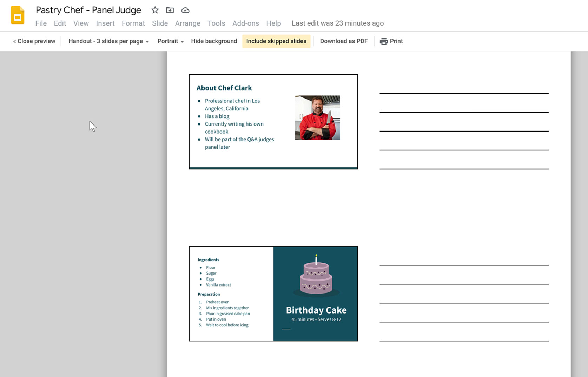Disable Include skipped slides

coord(276,41)
